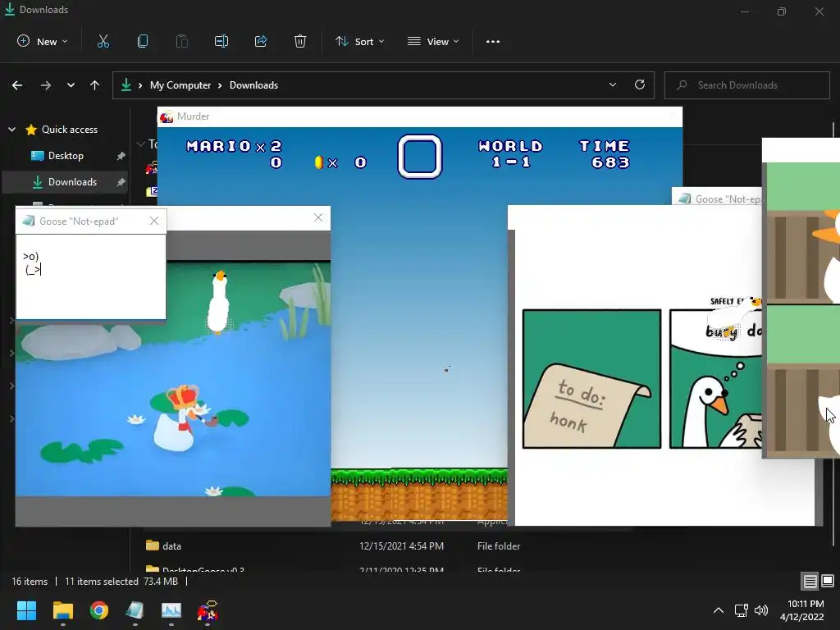The width and height of the screenshot is (840, 630).
Task: Unpin icon next to Downloads
Action: 121,182
